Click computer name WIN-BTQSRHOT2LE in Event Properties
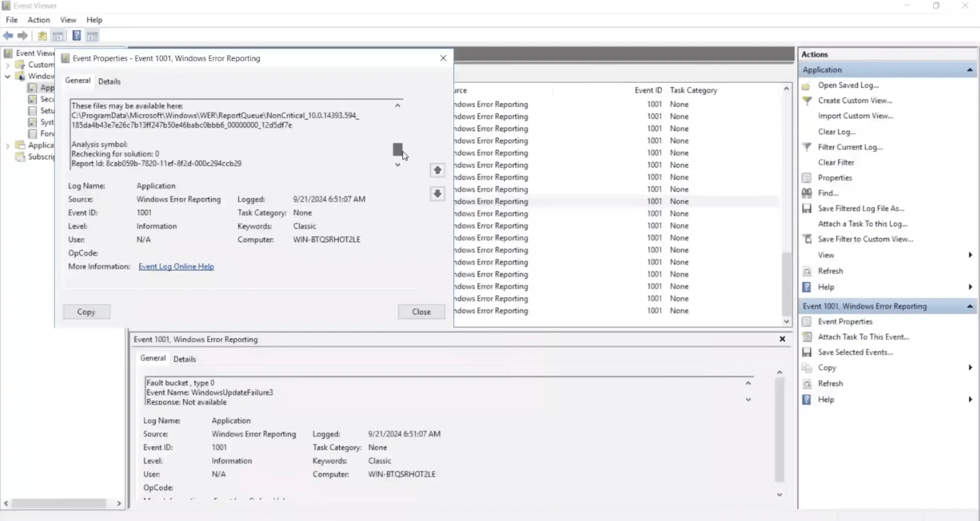Image resolution: width=980 pixels, height=521 pixels. (x=326, y=240)
